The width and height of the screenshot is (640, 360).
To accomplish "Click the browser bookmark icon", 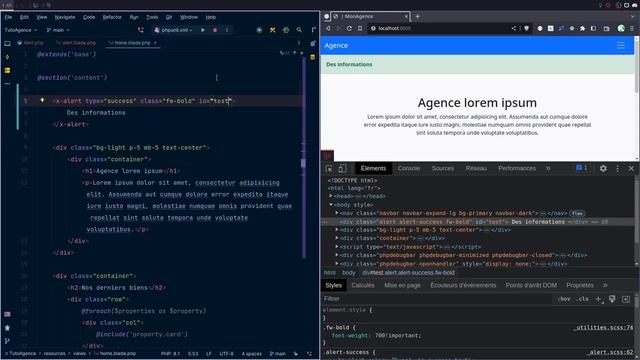I will [x=360, y=28].
